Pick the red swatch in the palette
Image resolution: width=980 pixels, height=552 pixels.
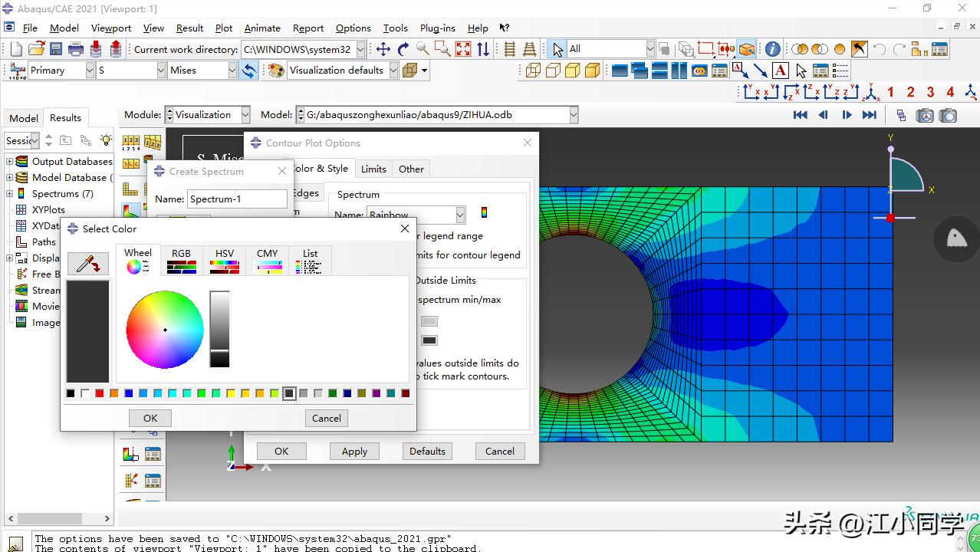[99, 393]
